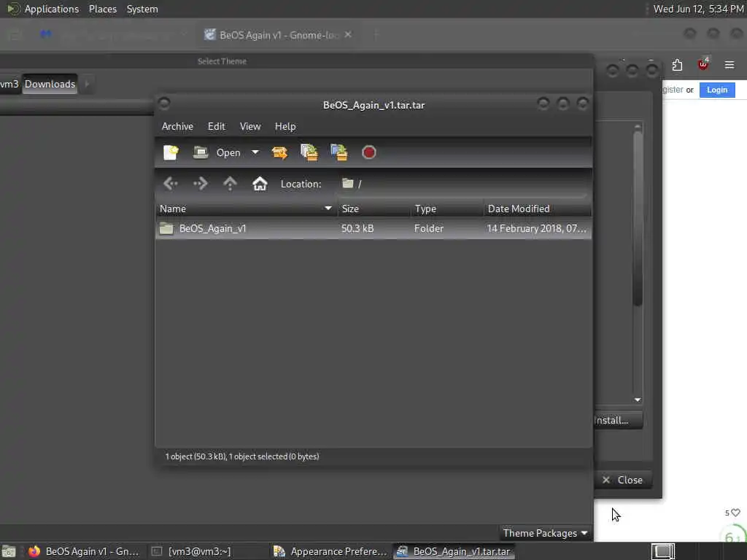Click the Location path field
The width and height of the screenshot is (747, 560).
[x=462, y=184]
